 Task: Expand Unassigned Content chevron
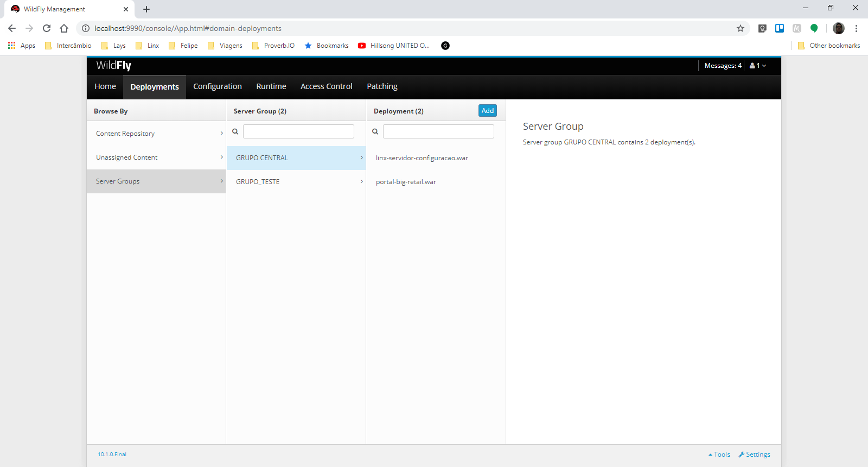[x=221, y=157]
